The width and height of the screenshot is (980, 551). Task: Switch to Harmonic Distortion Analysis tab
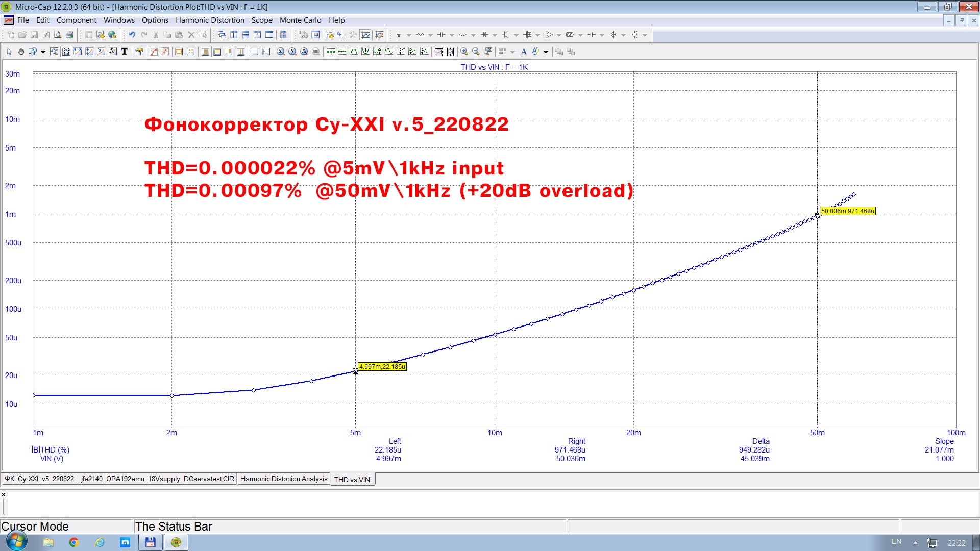(284, 479)
